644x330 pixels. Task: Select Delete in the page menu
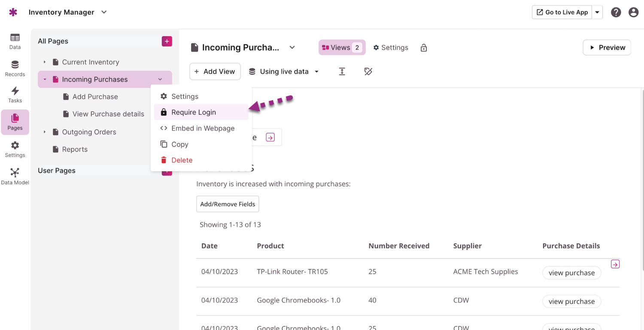182,160
